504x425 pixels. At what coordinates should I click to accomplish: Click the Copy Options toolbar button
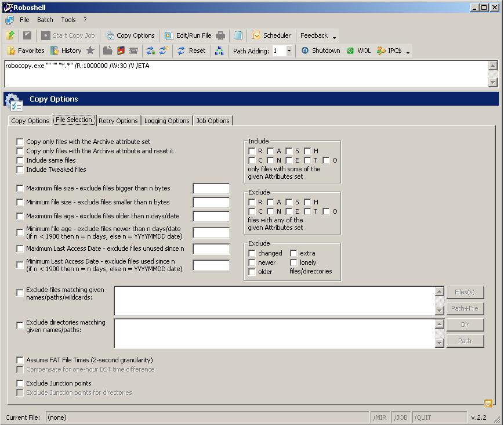[130, 35]
